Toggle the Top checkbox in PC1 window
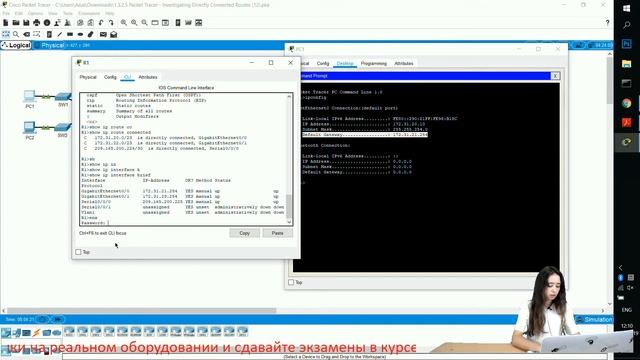Image resolution: width=640 pixels, height=360 pixels. [x=291, y=282]
